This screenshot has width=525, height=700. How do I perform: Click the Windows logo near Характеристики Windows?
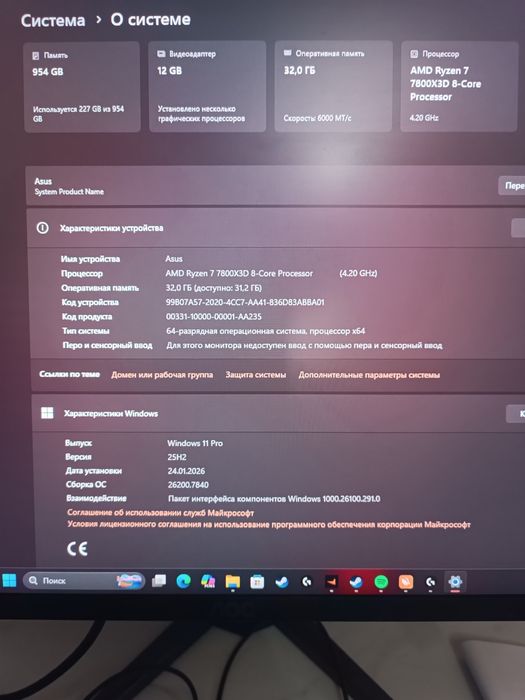(x=47, y=412)
